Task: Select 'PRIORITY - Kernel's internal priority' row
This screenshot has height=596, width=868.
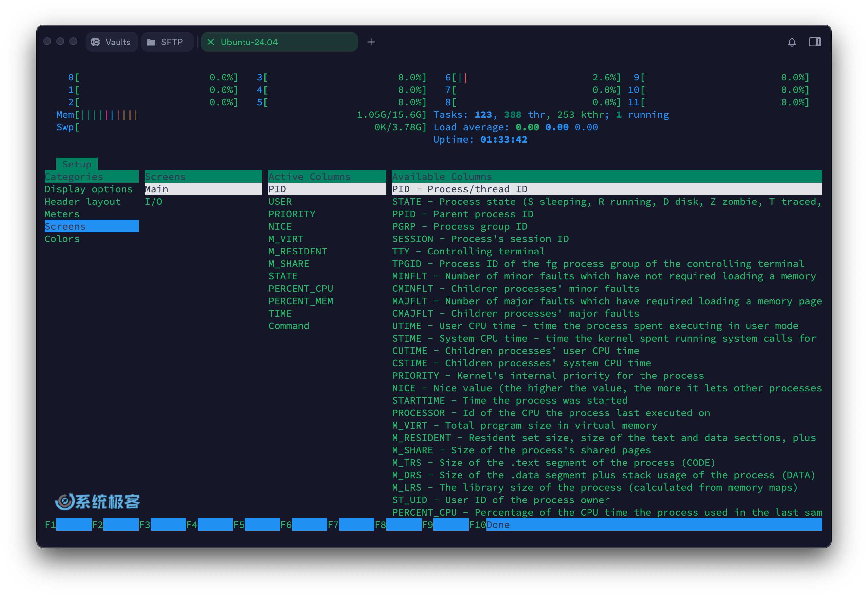Action: pos(607,376)
